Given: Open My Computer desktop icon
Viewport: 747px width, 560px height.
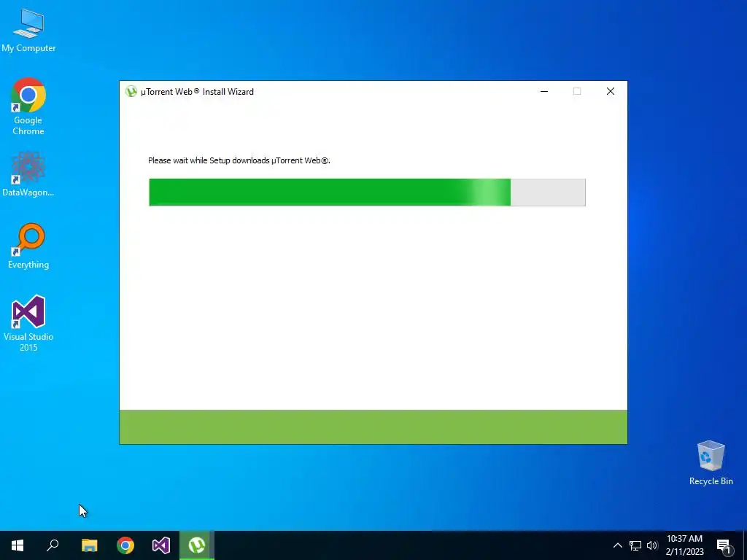Looking at the screenshot, I should [28, 29].
